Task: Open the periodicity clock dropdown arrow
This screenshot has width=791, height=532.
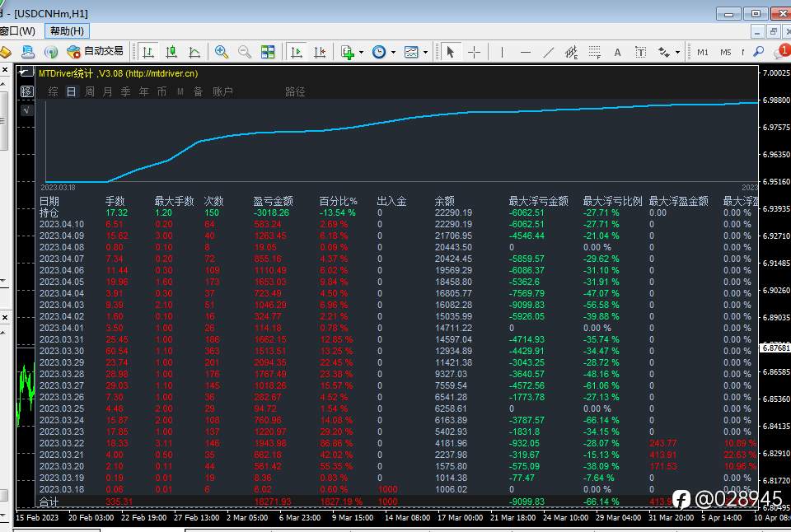Action: pyautogui.click(x=393, y=53)
